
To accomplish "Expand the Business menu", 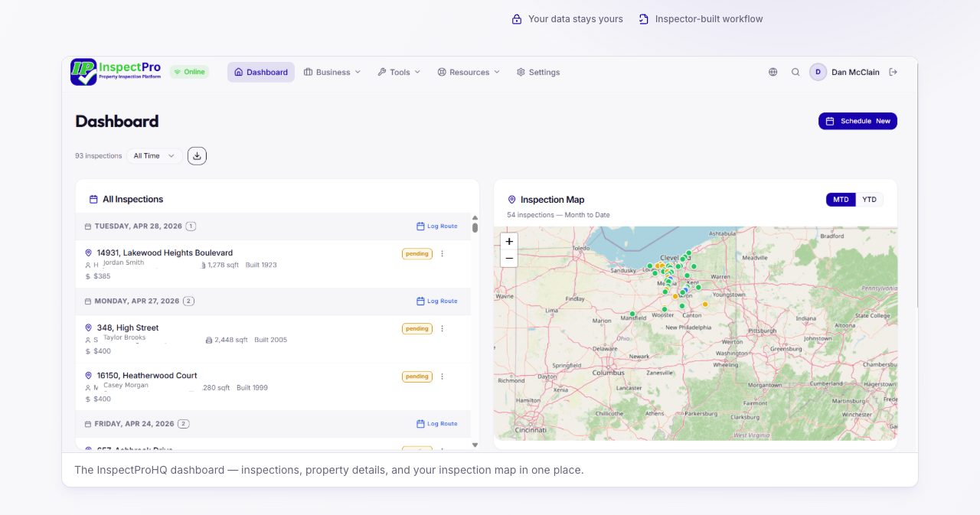I will 332,72.
